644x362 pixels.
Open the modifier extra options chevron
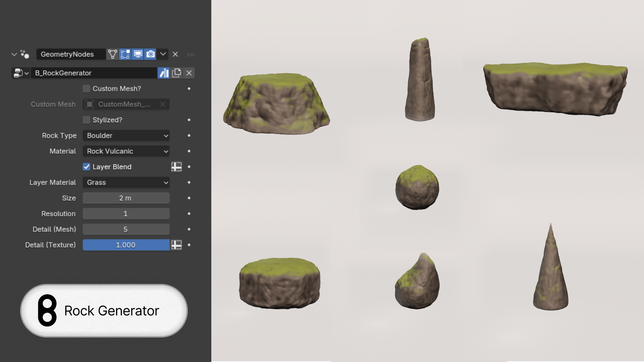pos(163,54)
